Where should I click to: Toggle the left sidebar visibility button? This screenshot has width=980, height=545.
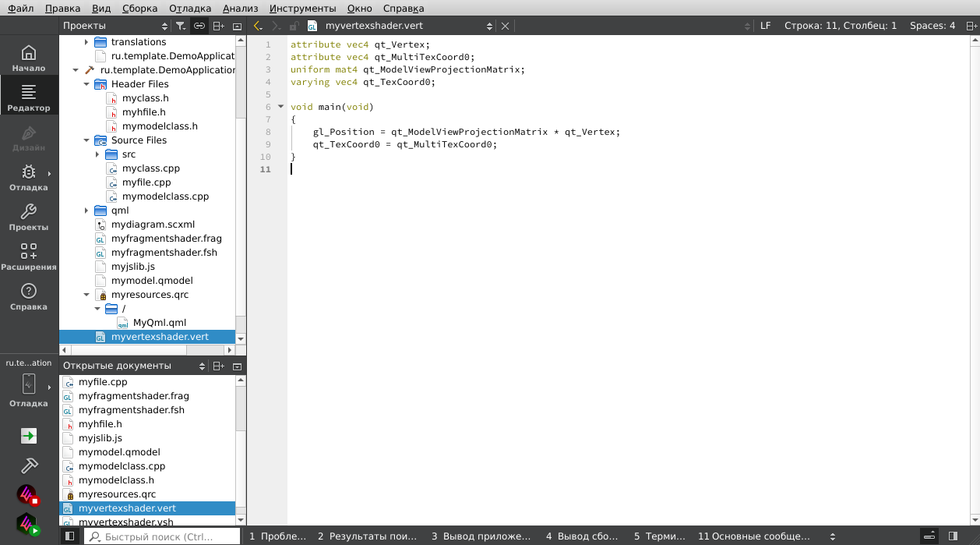pyautogui.click(x=69, y=536)
